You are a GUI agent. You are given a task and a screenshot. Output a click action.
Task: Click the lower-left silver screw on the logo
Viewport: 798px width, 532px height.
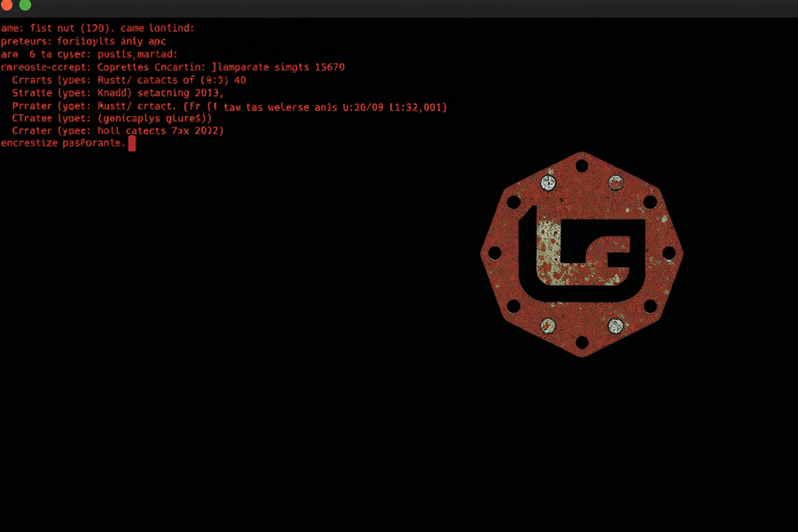coord(548,325)
